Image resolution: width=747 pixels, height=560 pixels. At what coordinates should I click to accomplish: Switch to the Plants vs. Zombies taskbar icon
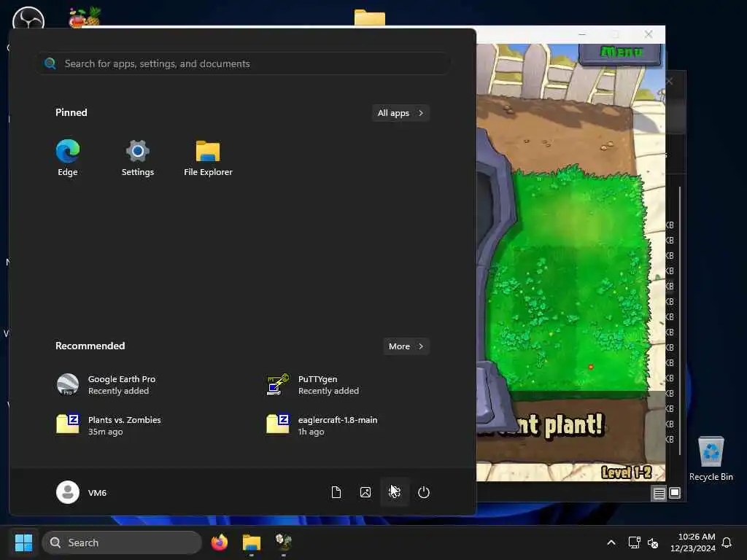click(x=284, y=542)
